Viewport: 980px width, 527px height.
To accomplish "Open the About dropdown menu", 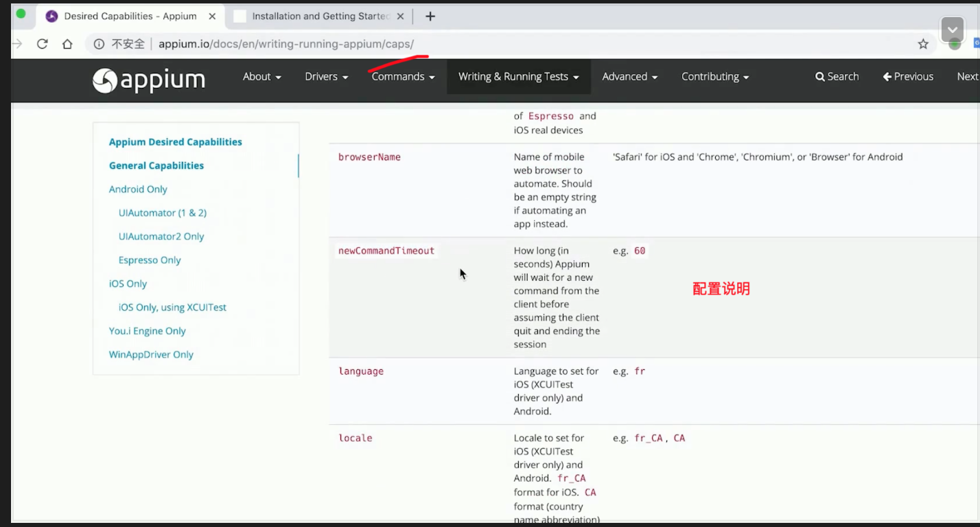I will (x=262, y=77).
